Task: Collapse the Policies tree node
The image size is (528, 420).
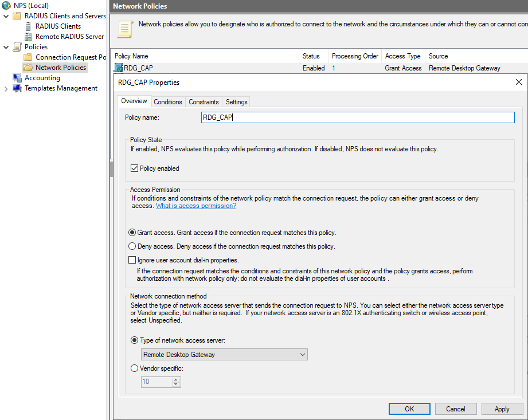Action: tap(6, 47)
